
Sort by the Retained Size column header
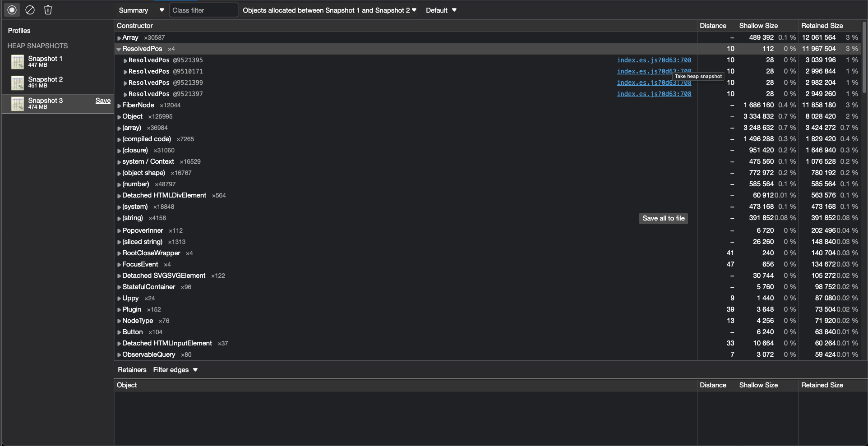(x=822, y=26)
